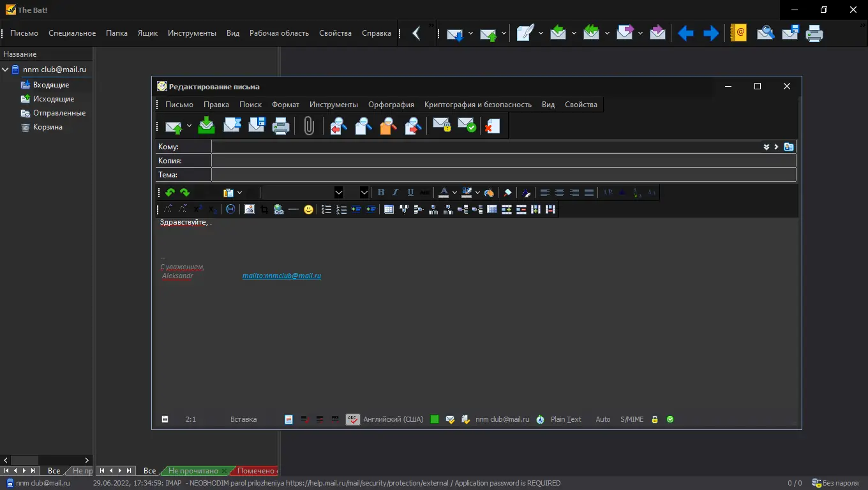
Task: Select the Корзина folder
Action: (48, 127)
